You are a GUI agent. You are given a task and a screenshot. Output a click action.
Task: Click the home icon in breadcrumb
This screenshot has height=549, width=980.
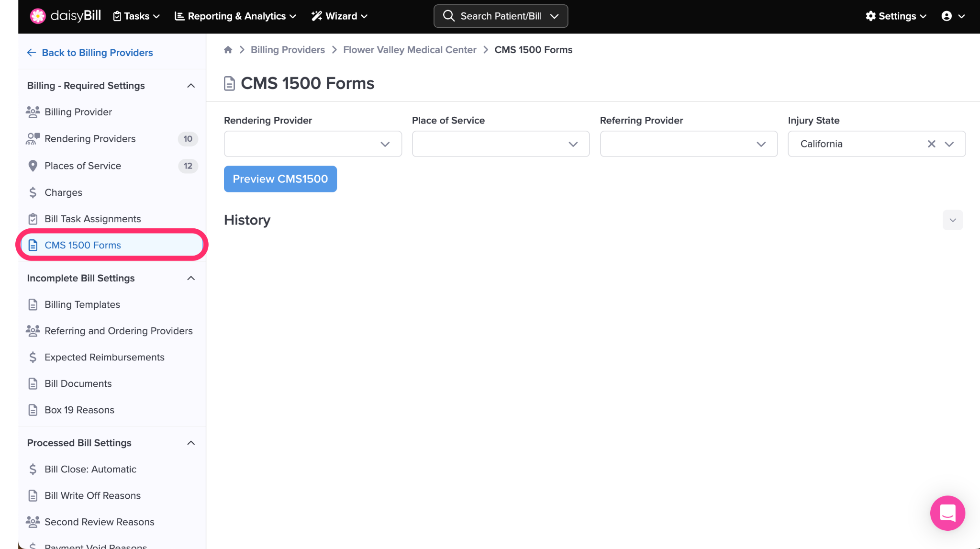228,50
